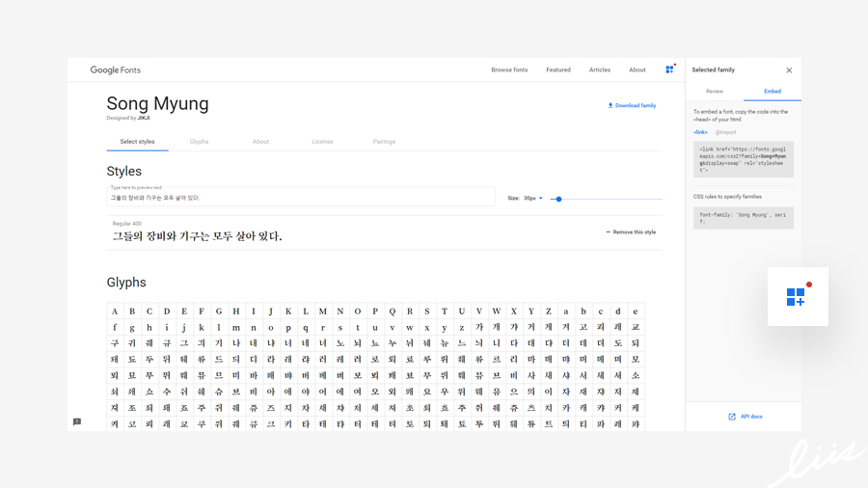868x488 pixels.
Task: Open the Articles page
Action: pyautogui.click(x=600, y=70)
